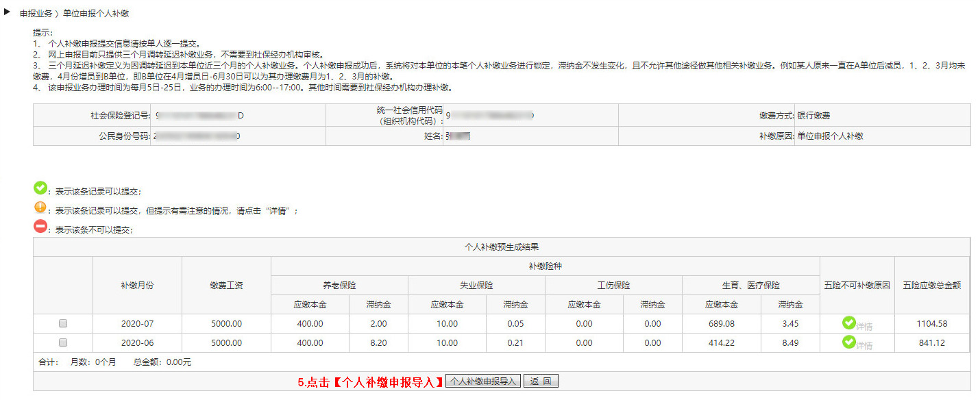Screen dimensions: 980x402
Task: Click the 五险应缴总金额 column header
Action: (932, 286)
